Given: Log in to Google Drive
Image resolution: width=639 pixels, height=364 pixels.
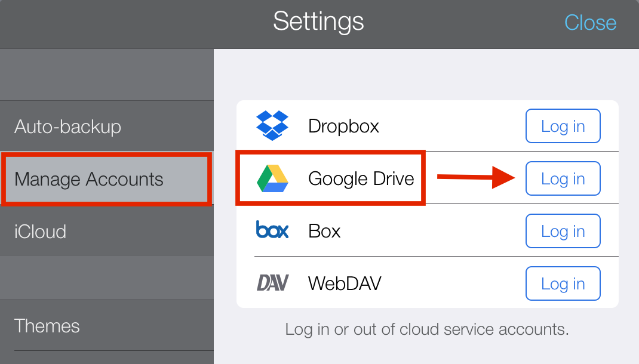Looking at the screenshot, I should pyautogui.click(x=563, y=178).
